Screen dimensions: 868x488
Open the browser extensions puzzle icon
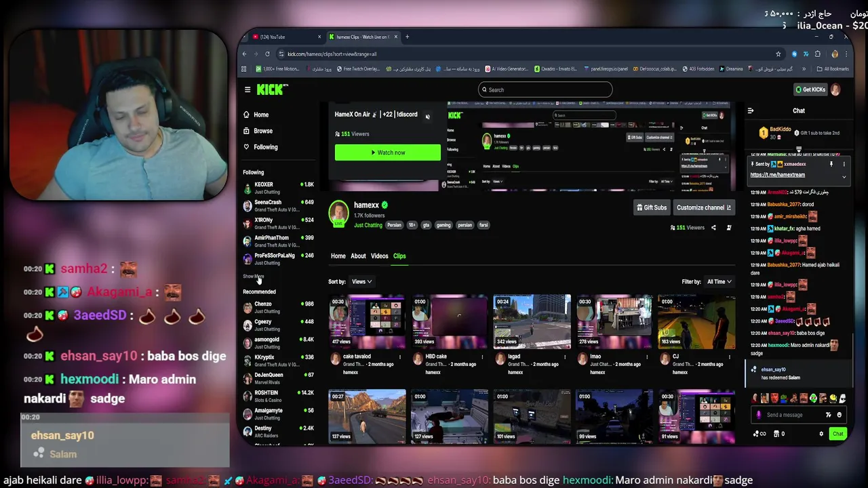click(818, 54)
